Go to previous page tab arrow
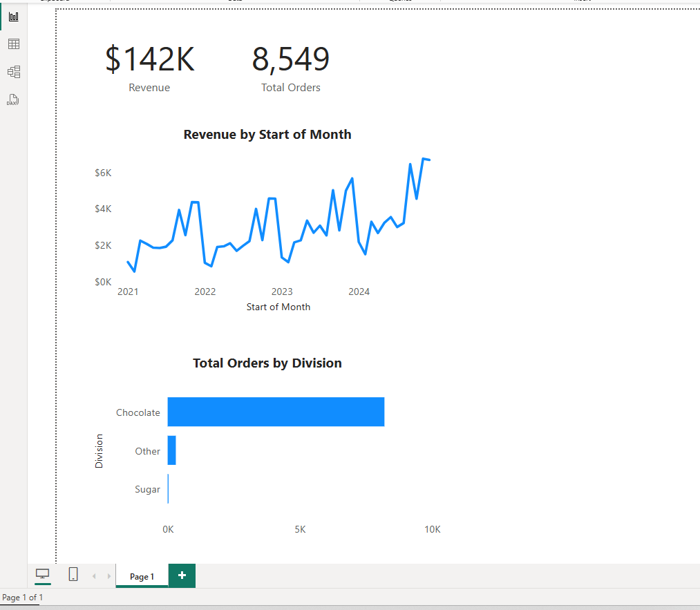 94,576
